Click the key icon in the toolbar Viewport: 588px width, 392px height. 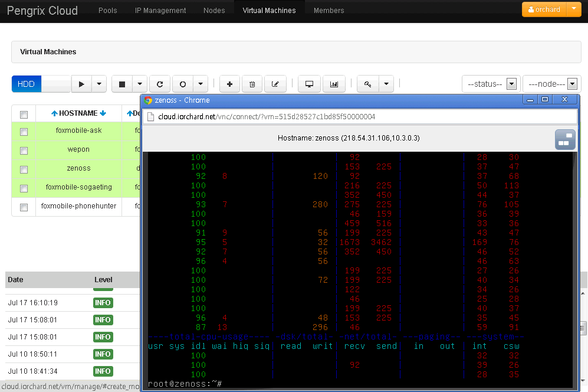[368, 84]
